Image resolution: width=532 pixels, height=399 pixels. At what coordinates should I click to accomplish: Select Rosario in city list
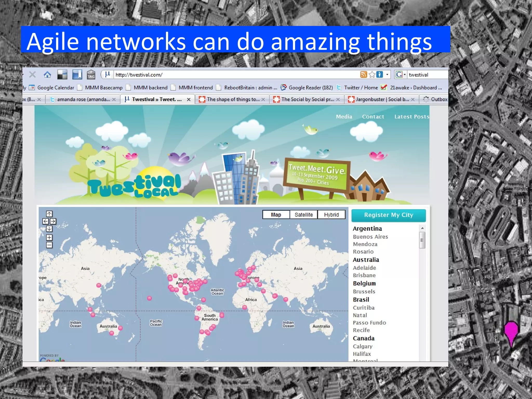(x=363, y=252)
